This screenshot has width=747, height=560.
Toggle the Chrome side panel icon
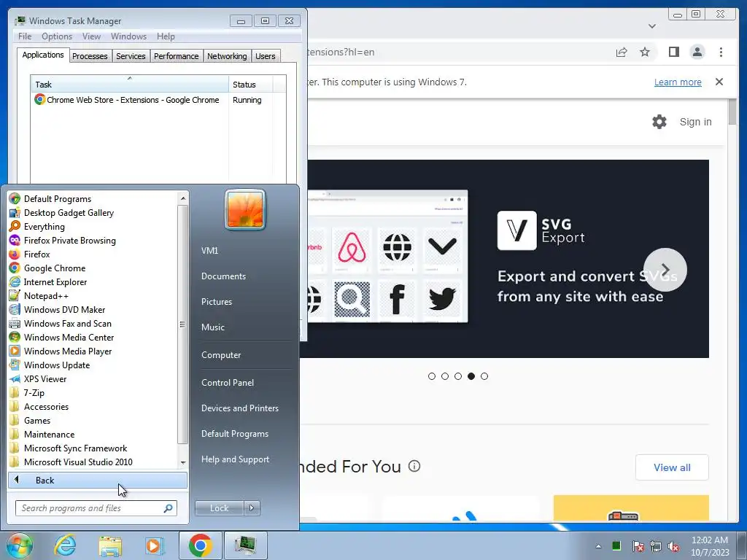coord(673,52)
